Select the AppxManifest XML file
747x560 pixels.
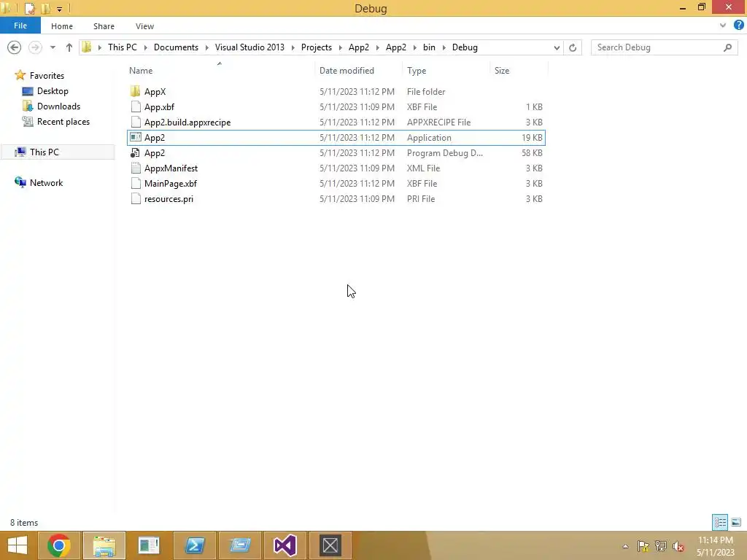coord(171,168)
